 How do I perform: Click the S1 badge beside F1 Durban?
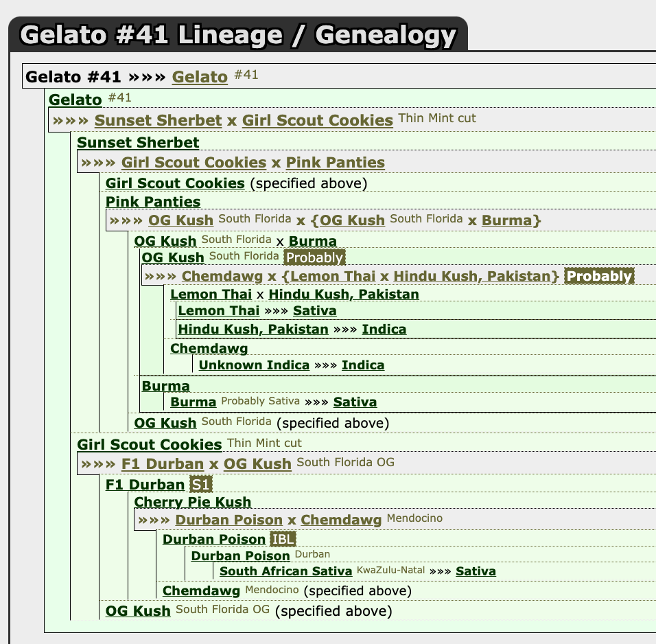(201, 485)
